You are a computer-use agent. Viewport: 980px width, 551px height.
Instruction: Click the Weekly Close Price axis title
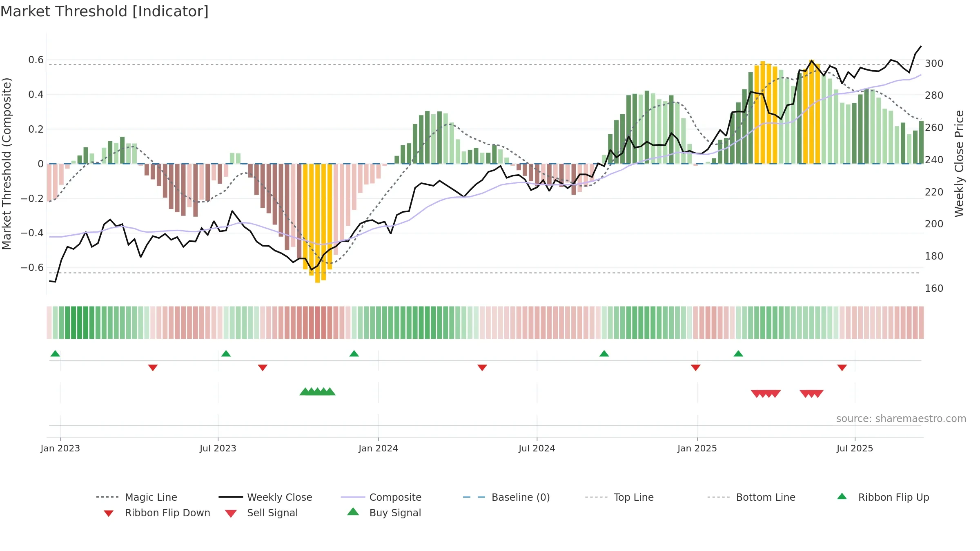point(959,164)
